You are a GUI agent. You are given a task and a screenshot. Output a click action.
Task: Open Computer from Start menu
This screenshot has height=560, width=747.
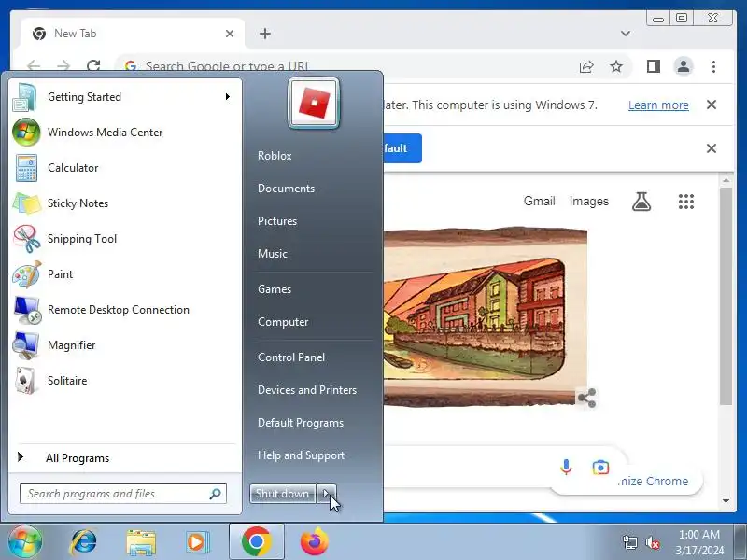(x=283, y=322)
